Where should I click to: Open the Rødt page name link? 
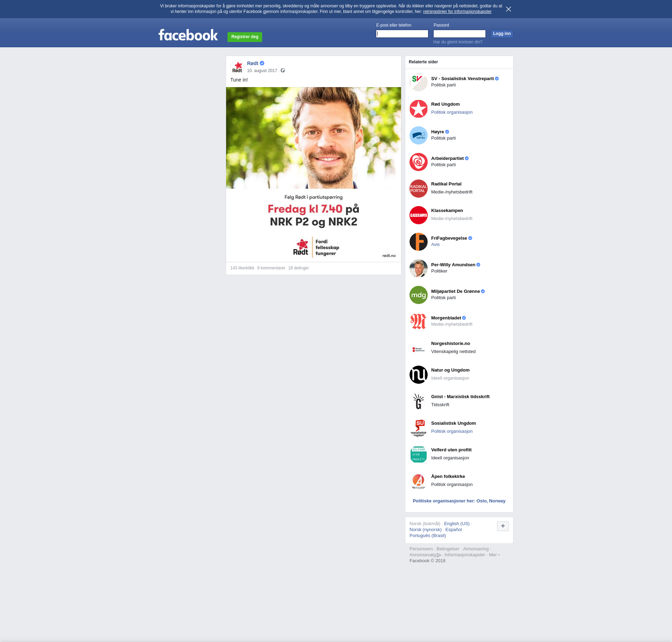pos(253,63)
